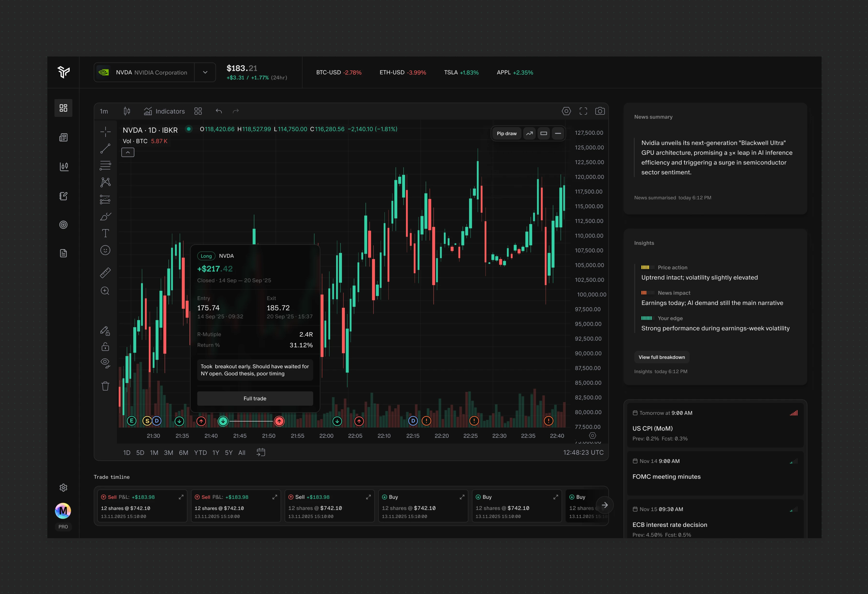Enter fullscreen chart mode
This screenshot has height=594, width=868.
pyautogui.click(x=583, y=111)
